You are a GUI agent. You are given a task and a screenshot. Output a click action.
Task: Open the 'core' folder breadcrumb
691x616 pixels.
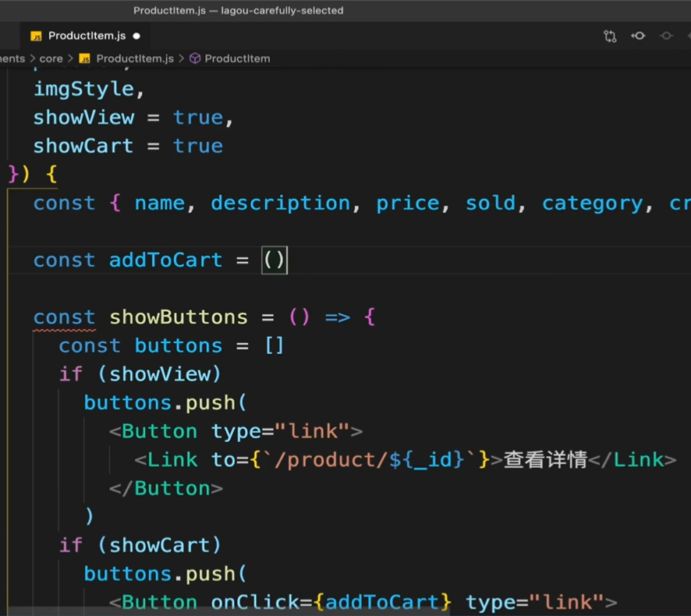[x=51, y=58]
